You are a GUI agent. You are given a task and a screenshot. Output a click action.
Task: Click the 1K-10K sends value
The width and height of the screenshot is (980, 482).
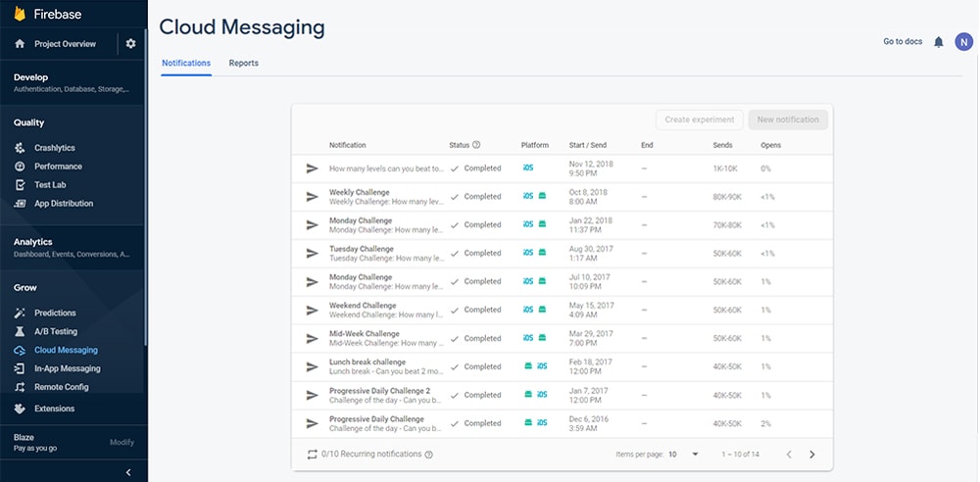[726, 169]
